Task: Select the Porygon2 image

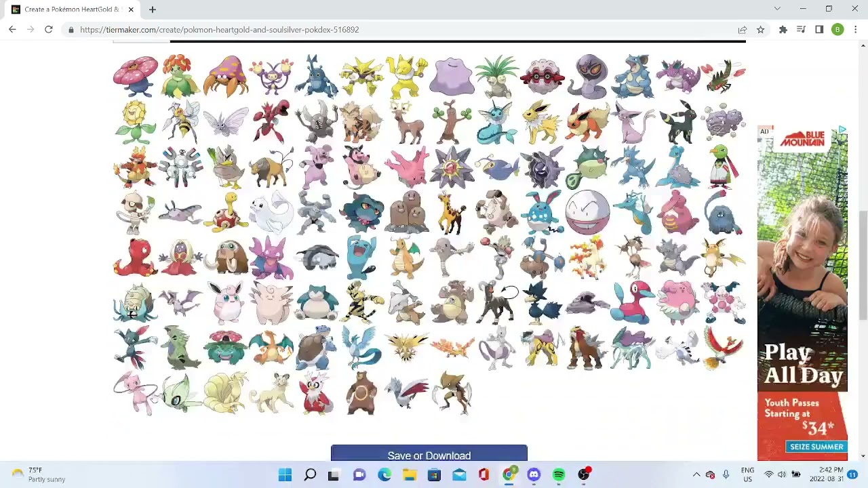Action: point(633,302)
